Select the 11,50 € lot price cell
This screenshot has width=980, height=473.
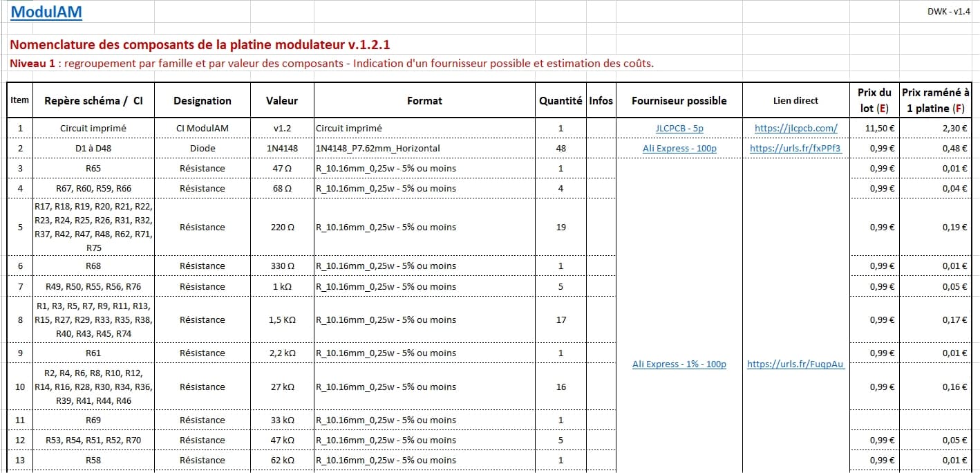click(874, 128)
